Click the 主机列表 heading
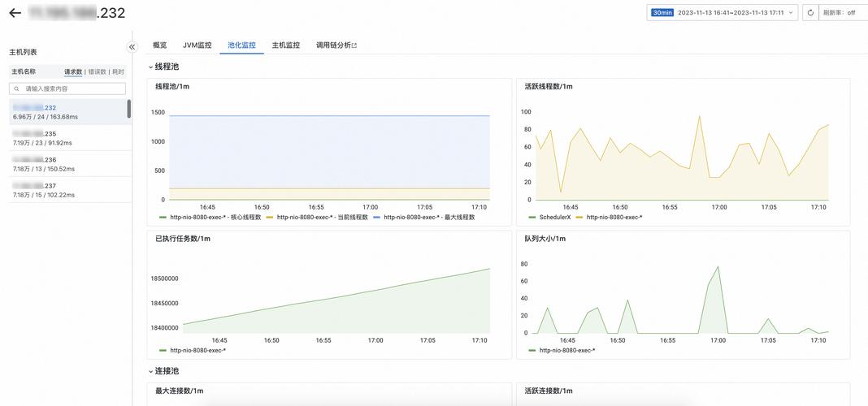Viewport: 868px width, 406px height. [x=24, y=52]
